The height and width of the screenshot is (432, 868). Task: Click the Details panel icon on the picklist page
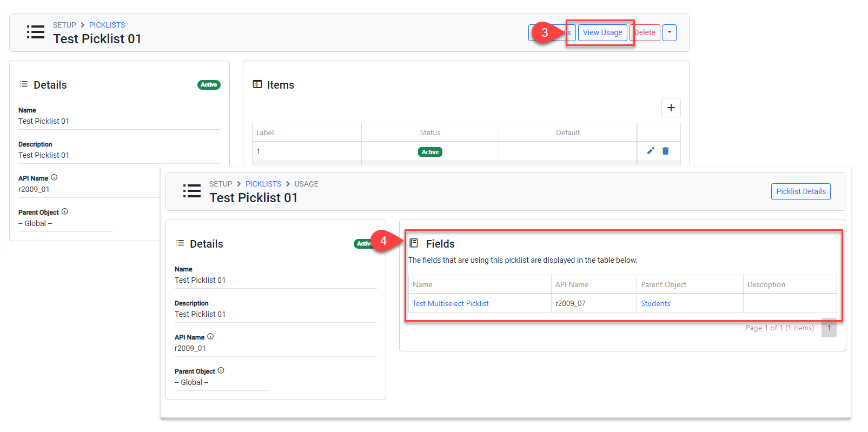pos(24,84)
